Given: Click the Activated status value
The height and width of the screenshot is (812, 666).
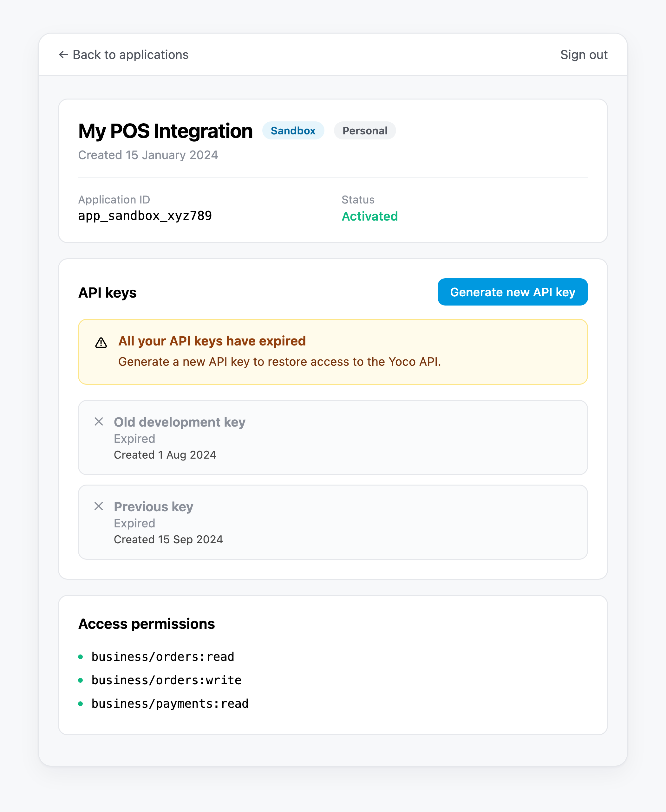Looking at the screenshot, I should (369, 216).
